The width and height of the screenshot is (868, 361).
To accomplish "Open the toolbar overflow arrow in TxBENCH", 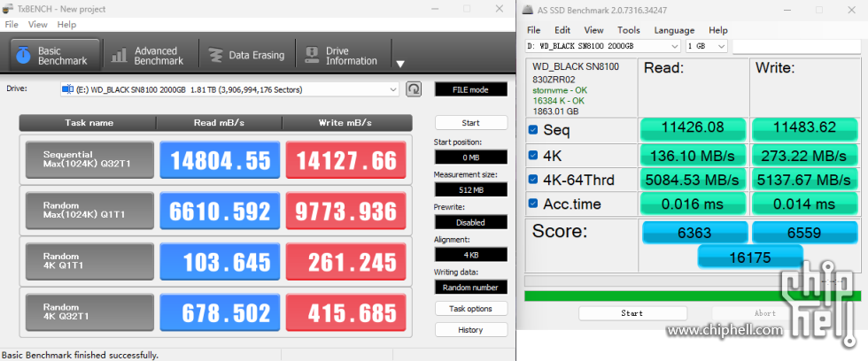I will [400, 64].
